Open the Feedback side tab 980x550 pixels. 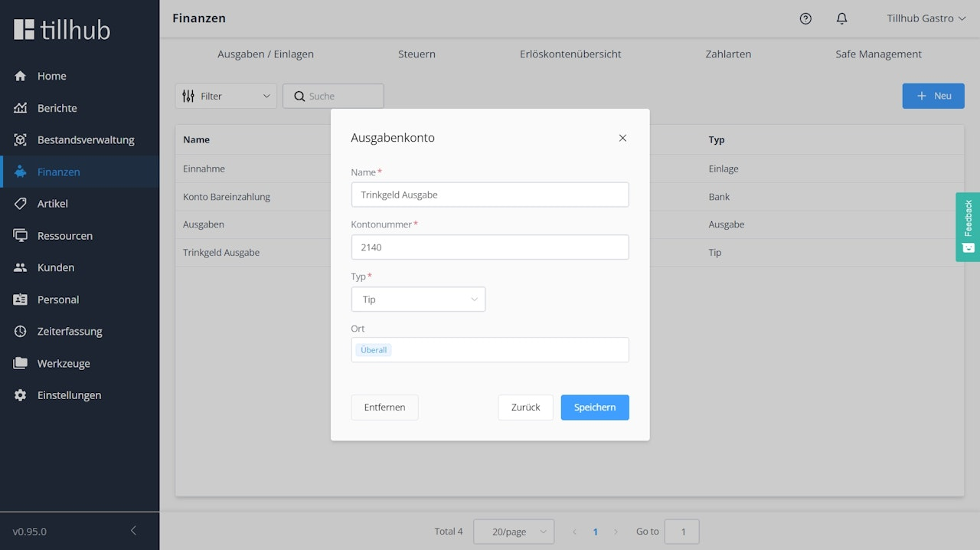point(968,227)
